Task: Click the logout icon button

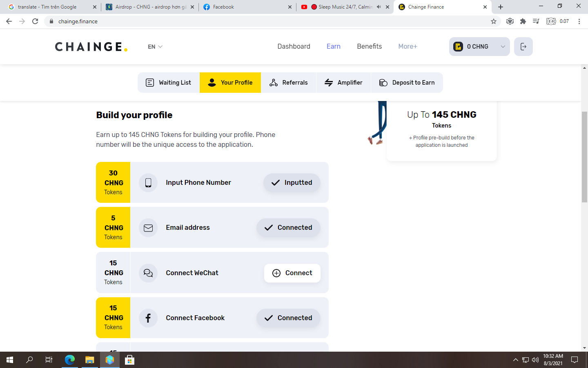Action: pyautogui.click(x=523, y=47)
